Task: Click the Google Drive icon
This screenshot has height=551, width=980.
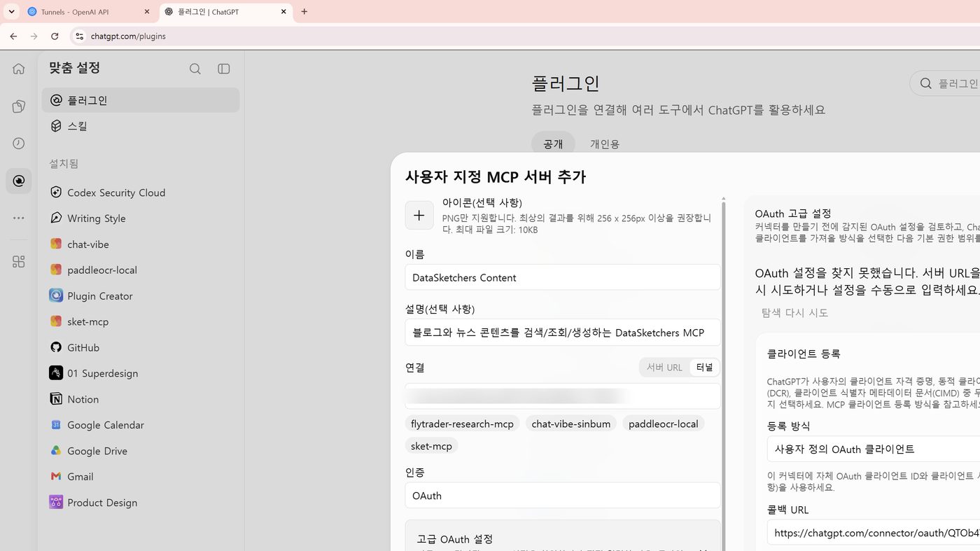Action: coord(56,451)
